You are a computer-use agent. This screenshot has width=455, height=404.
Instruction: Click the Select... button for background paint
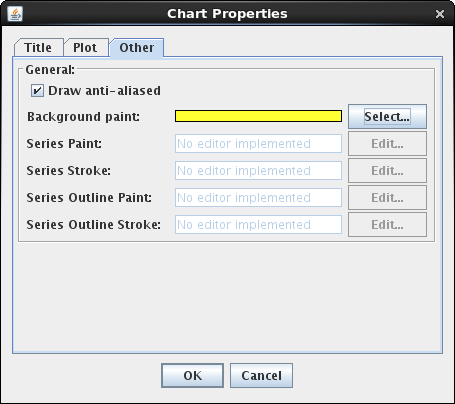coord(387,117)
